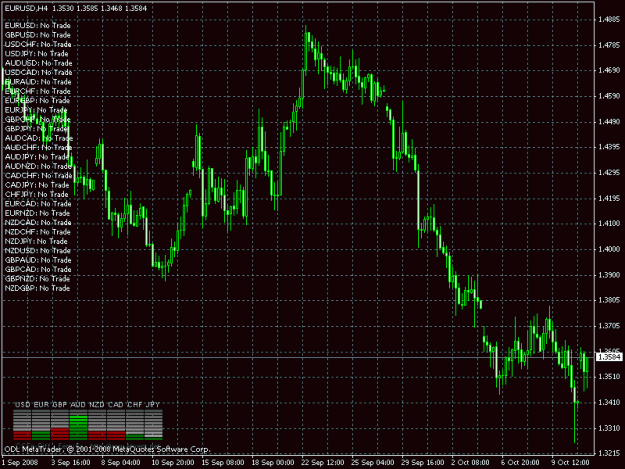Viewport: 625px width, 469px height.
Task: Click the CAD label in strength meter
Action: 116,404
